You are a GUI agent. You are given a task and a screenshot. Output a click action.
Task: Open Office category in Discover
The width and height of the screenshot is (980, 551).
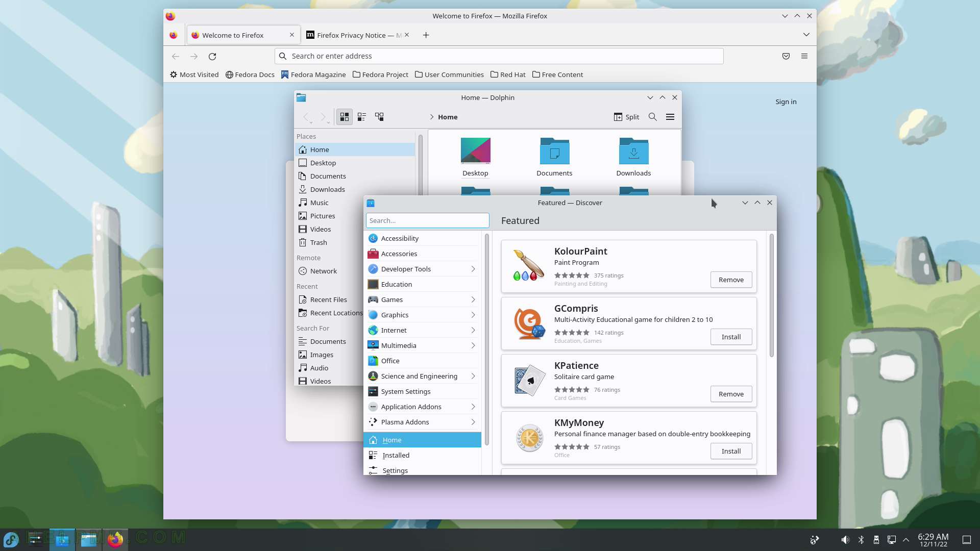click(x=422, y=361)
